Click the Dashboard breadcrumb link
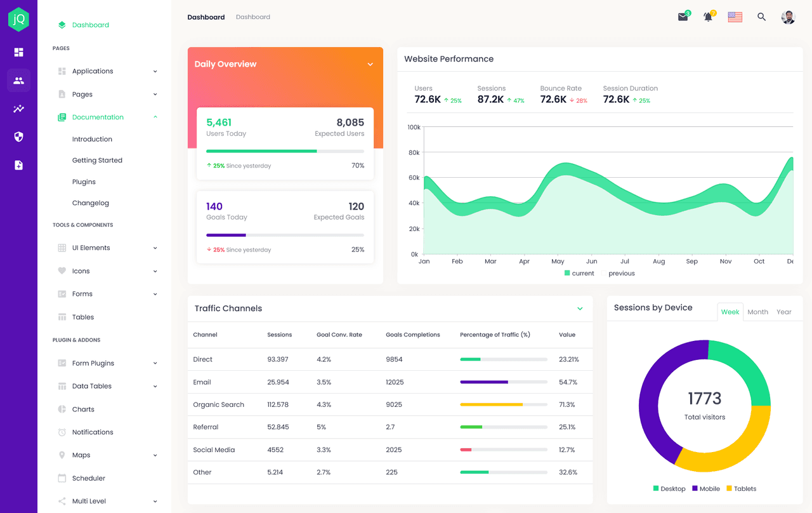This screenshot has height=513, width=812. 252,17
